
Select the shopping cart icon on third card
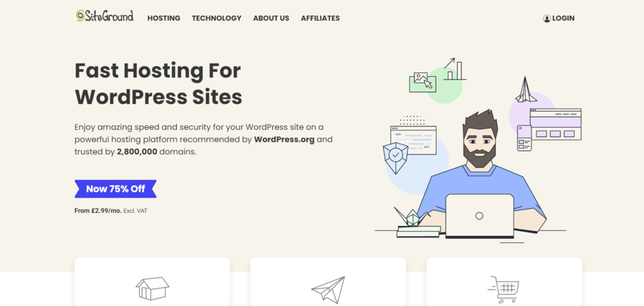pos(504,290)
